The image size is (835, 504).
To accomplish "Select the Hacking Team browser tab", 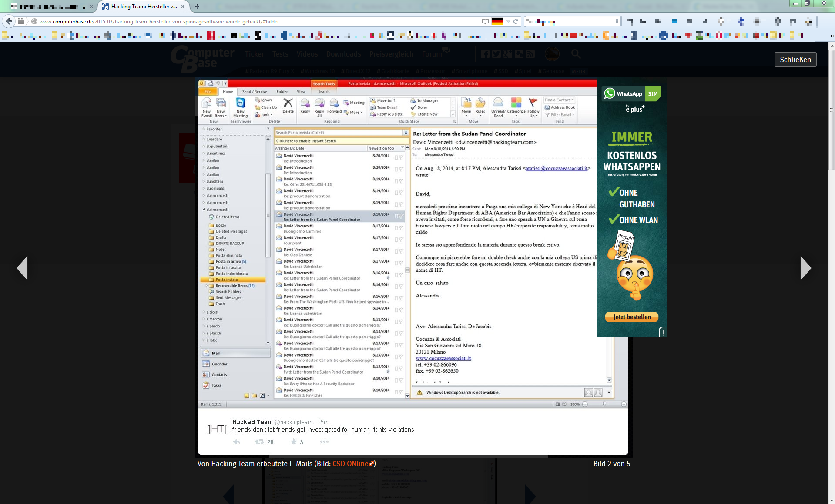I will pyautogui.click(x=144, y=7).
